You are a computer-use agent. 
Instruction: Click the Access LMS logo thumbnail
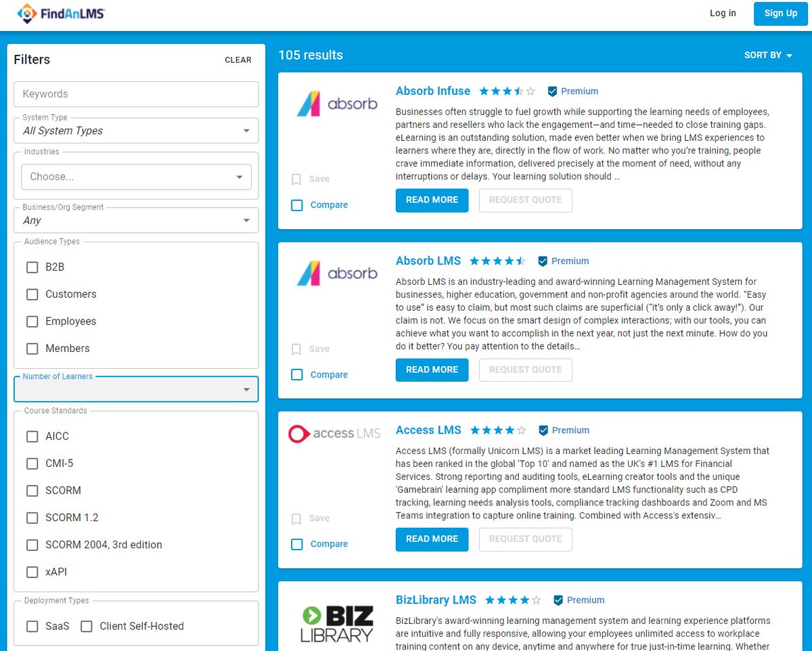[x=334, y=434]
